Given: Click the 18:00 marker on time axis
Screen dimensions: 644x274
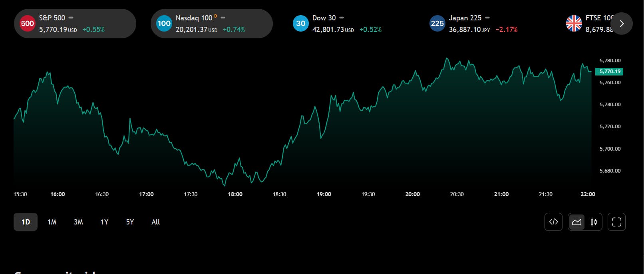Looking at the screenshot, I should tap(235, 194).
